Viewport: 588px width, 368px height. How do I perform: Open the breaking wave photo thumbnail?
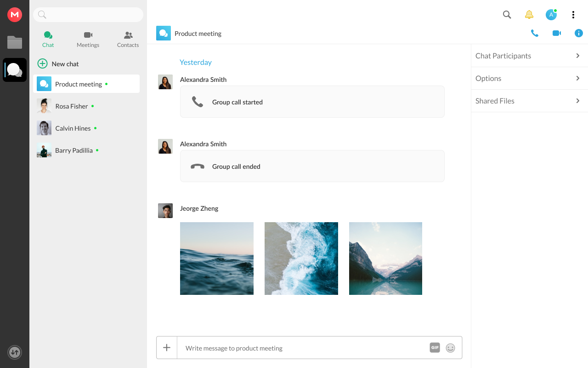pyautogui.click(x=301, y=259)
